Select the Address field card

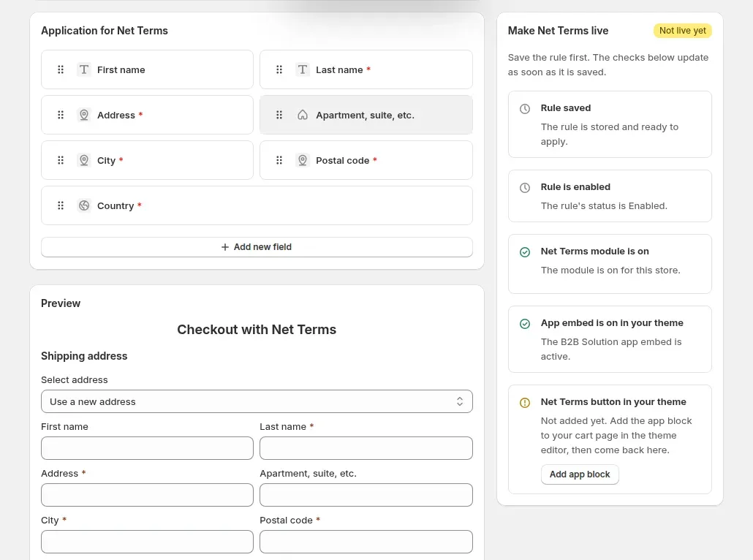click(147, 115)
